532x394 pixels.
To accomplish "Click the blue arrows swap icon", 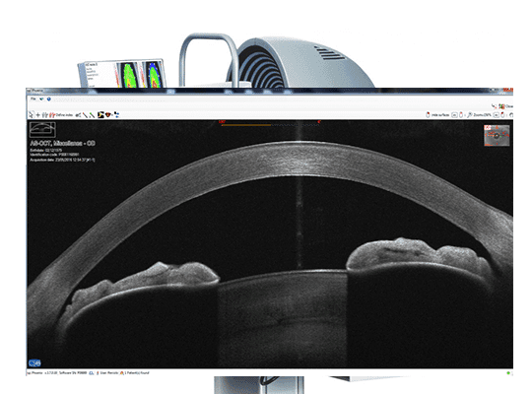I will tap(116, 114).
